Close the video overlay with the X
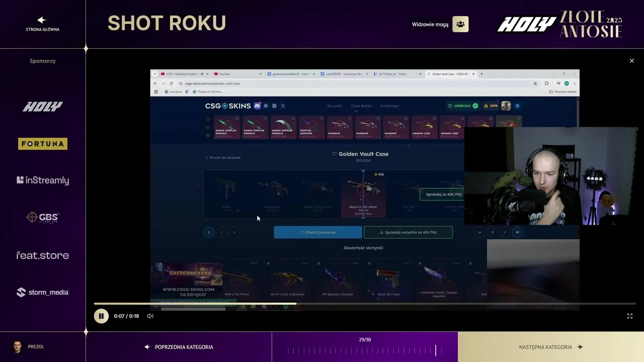 pyautogui.click(x=632, y=61)
